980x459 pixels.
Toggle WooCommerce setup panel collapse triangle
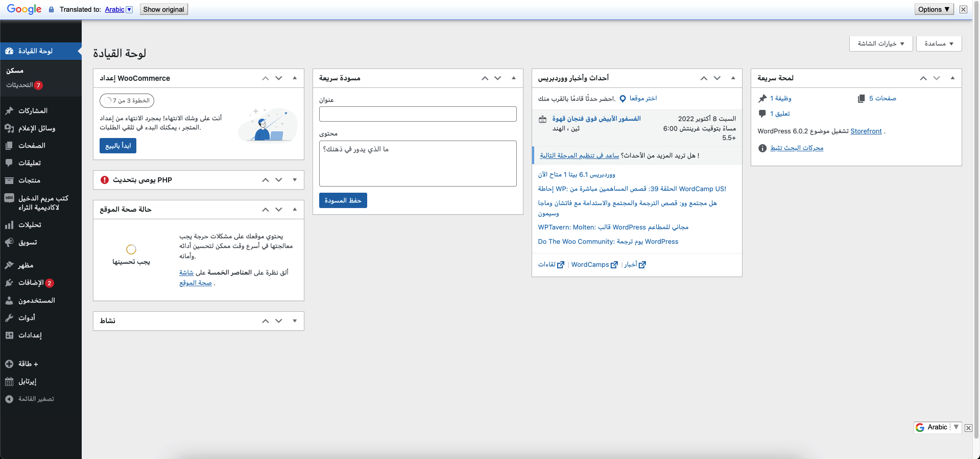click(295, 78)
